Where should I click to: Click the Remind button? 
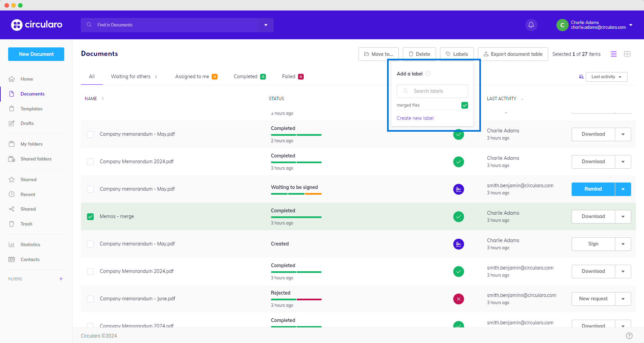[x=593, y=189]
